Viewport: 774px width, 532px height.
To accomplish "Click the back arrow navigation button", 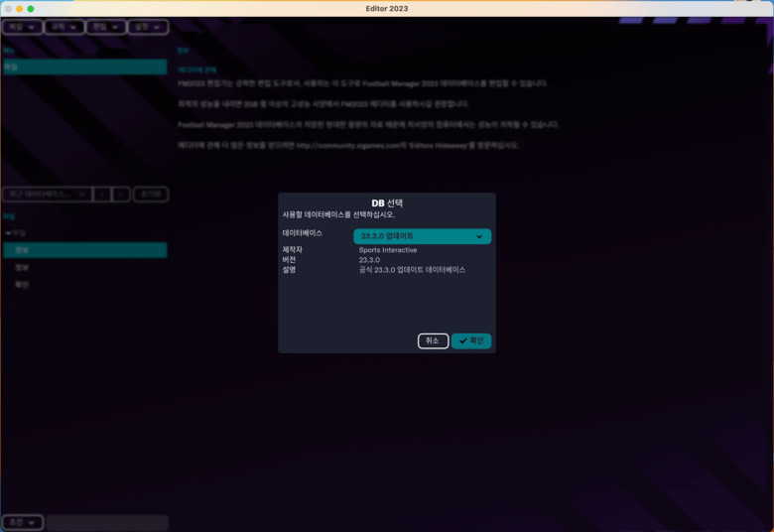I will [102, 195].
